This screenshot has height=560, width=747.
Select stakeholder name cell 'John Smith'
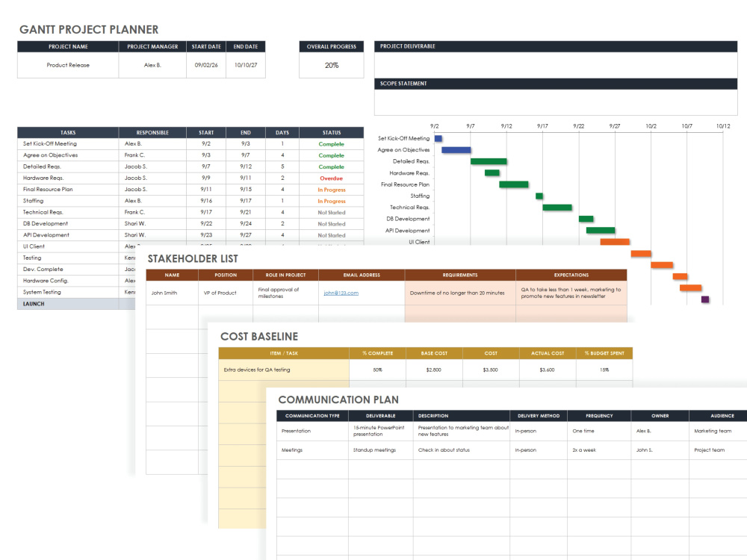(172, 293)
